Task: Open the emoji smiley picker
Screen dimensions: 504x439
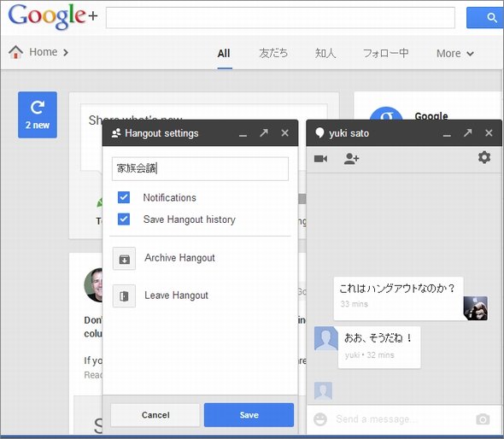Action: coord(320,419)
